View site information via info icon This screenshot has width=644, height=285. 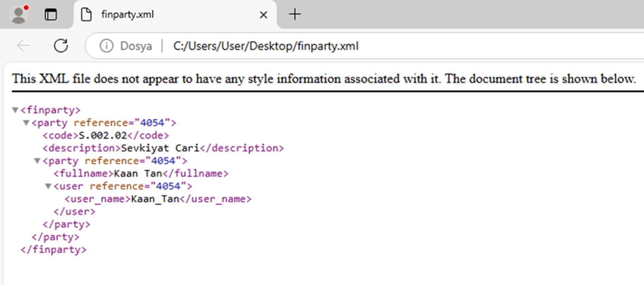coord(106,46)
